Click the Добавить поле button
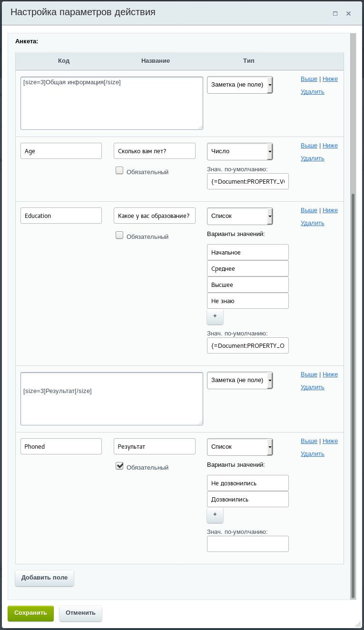 (44, 578)
